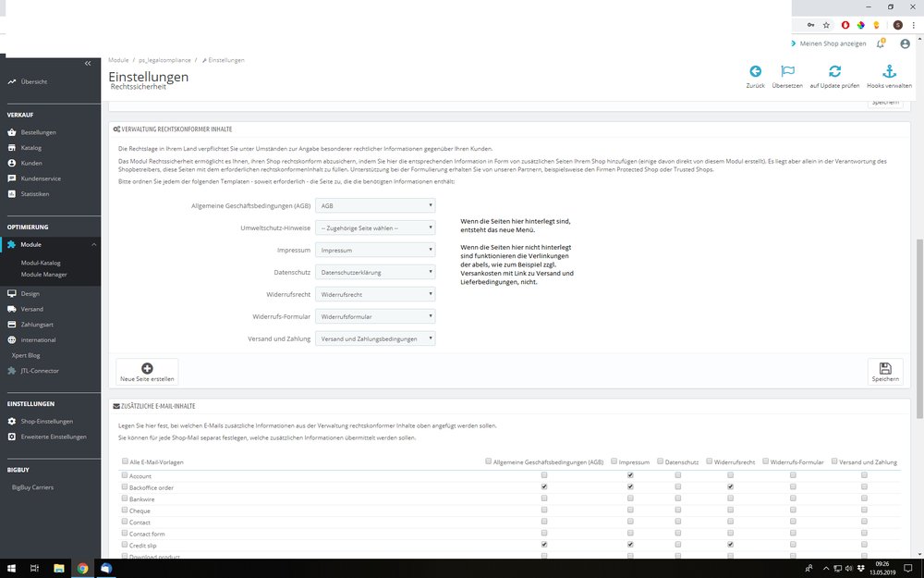This screenshot has height=578, width=924.
Task: Select the Credit slip row checkbox
Action: pyautogui.click(x=125, y=545)
